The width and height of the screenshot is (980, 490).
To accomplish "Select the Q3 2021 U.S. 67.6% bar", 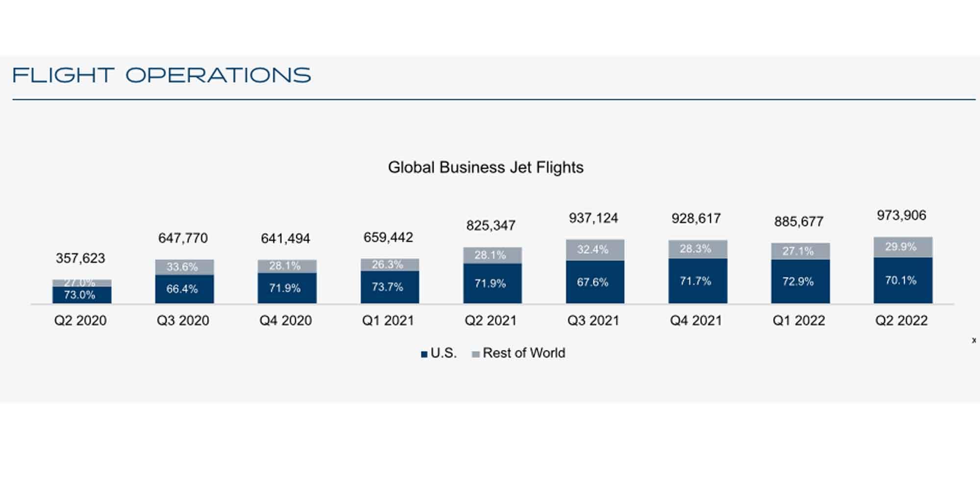I will click(x=595, y=282).
